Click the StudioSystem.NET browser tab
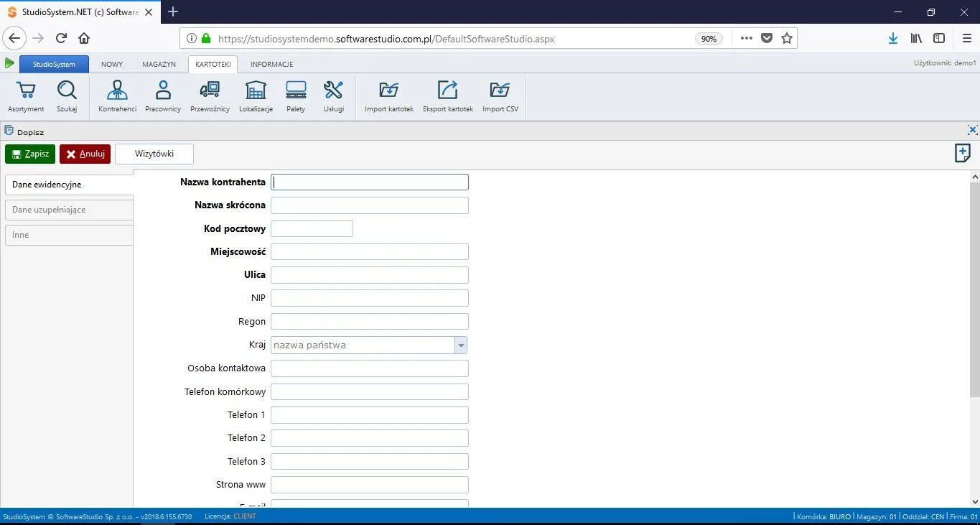Screen dimensions: 980x525 point(79,12)
